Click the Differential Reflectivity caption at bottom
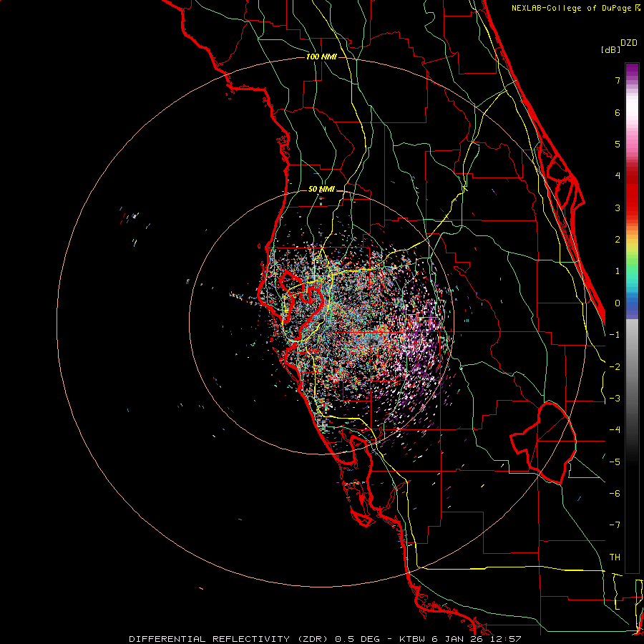This screenshot has width=644, height=644. pyautogui.click(x=325, y=639)
